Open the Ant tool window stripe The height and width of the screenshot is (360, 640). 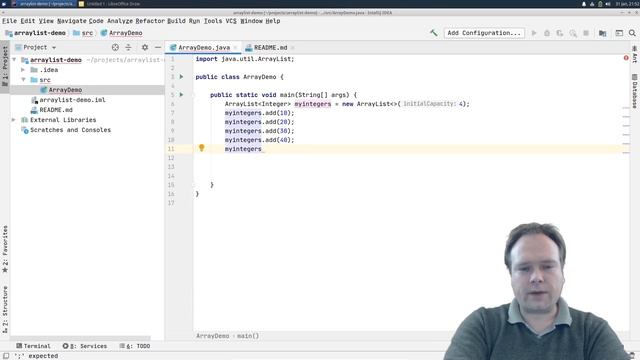click(x=635, y=54)
